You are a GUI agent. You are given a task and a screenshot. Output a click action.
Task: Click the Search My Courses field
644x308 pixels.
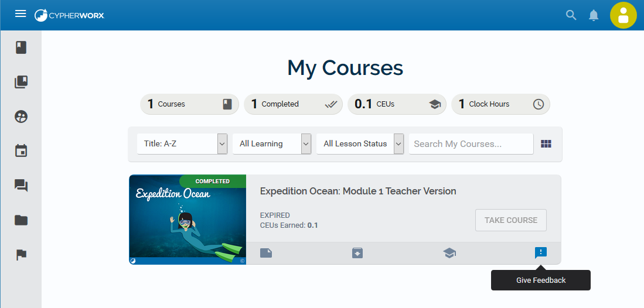point(471,143)
